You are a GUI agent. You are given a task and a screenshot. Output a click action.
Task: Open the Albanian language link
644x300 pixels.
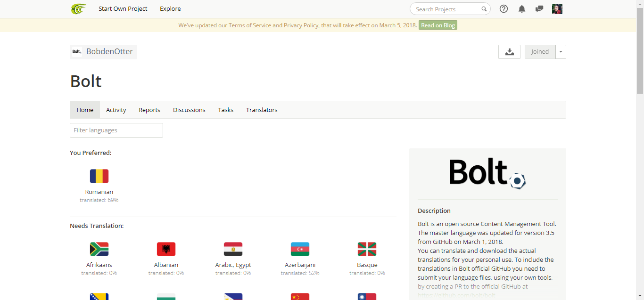166,265
